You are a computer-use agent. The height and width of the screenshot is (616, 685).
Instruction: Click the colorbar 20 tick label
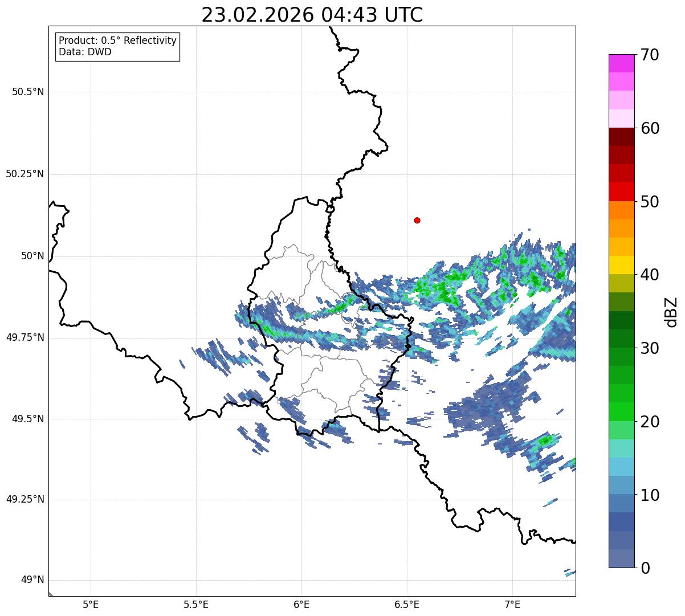pyautogui.click(x=650, y=422)
